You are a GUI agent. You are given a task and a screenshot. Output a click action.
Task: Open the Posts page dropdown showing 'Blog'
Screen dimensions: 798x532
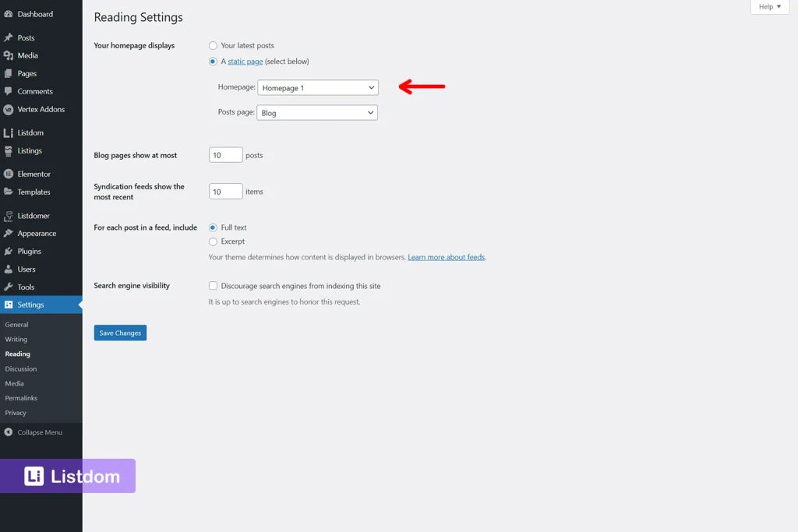click(317, 112)
